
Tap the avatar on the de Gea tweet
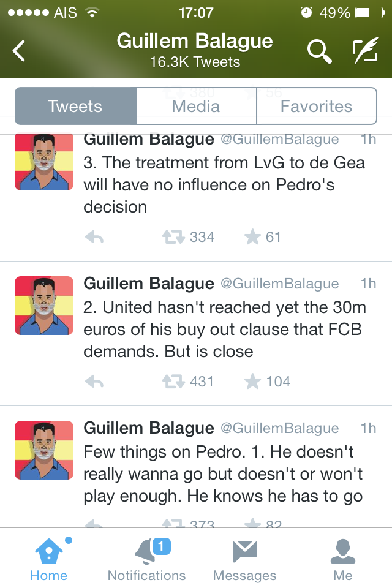click(44, 162)
